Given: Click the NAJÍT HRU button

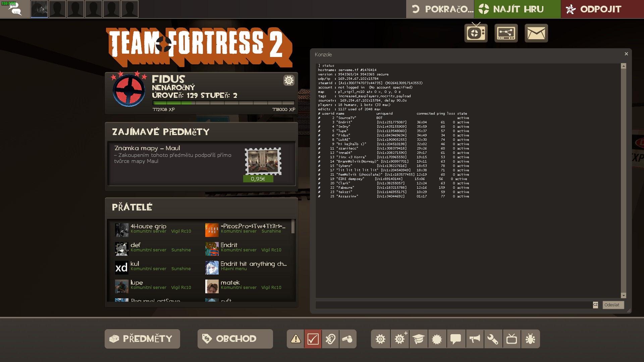Looking at the screenshot, I should [517, 9].
